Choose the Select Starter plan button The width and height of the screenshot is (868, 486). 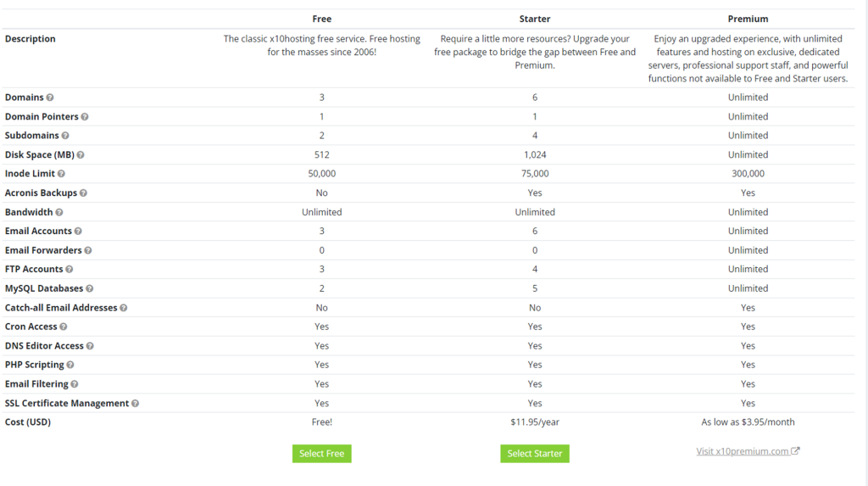click(x=535, y=454)
